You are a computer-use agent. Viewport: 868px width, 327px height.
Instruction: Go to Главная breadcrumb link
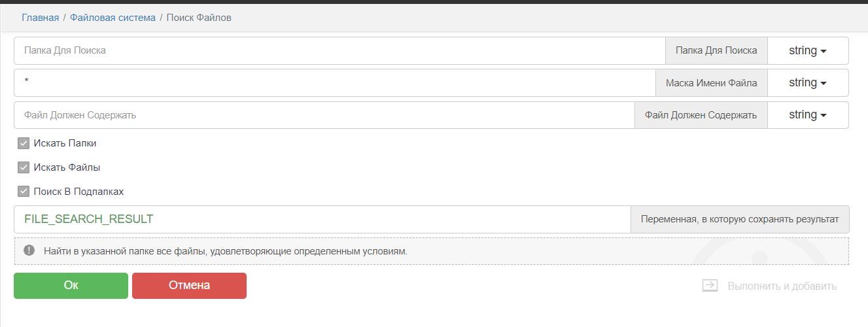40,18
